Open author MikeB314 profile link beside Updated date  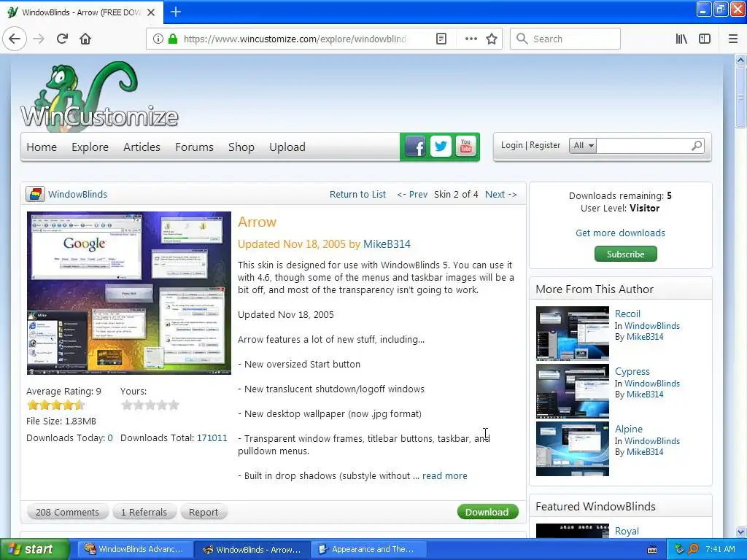(x=387, y=244)
